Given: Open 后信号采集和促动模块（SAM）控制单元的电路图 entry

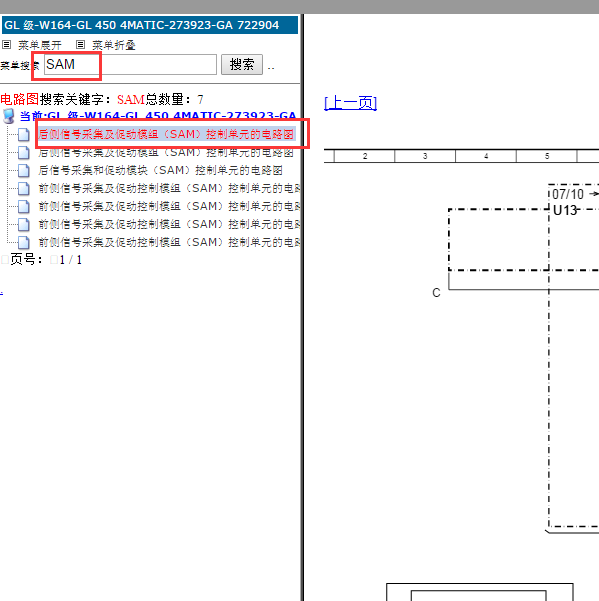Looking at the screenshot, I should pos(160,170).
